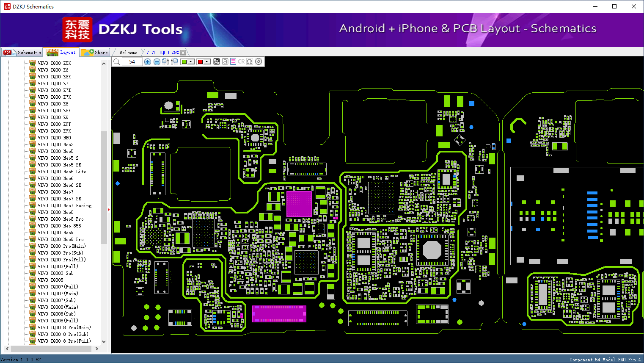The height and width of the screenshot is (363, 644).
Task: Click the PADS icon beside VIVO IQOO Z7I
Action: pos(33,90)
